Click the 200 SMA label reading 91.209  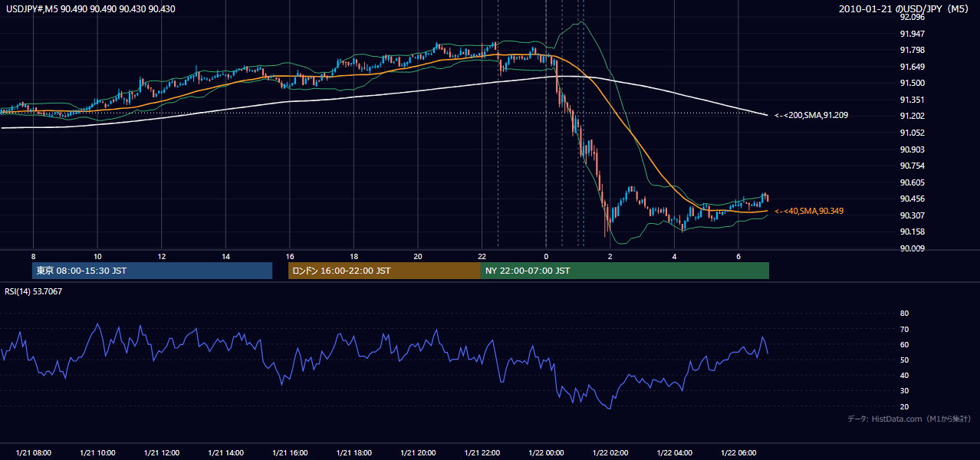(811, 115)
